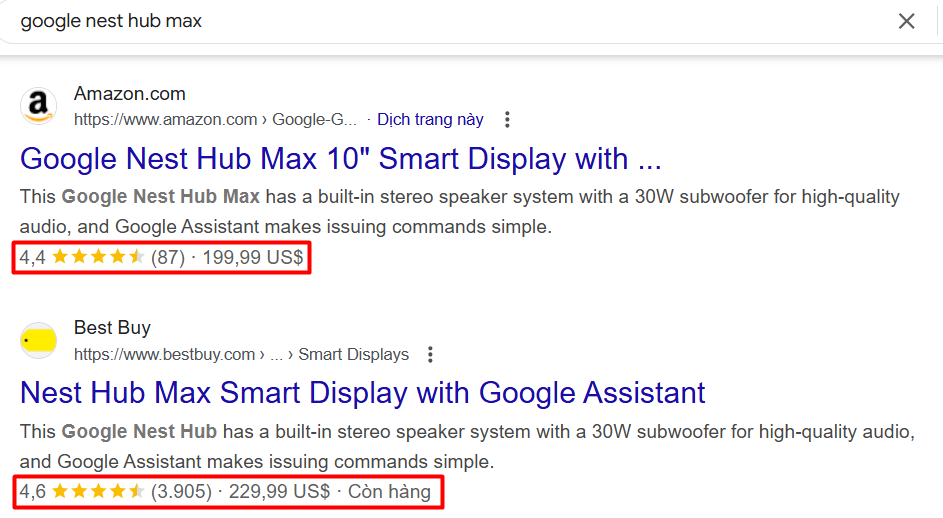The height and width of the screenshot is (518, 943).
Task: Click the Best Buy result star rating
Action: pyautogui.click(x=98, y=492)
